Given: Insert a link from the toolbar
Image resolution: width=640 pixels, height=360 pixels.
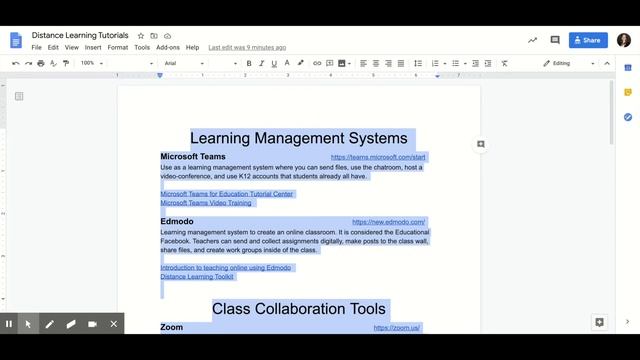Looking at the screenshot, I should (317, 63).
